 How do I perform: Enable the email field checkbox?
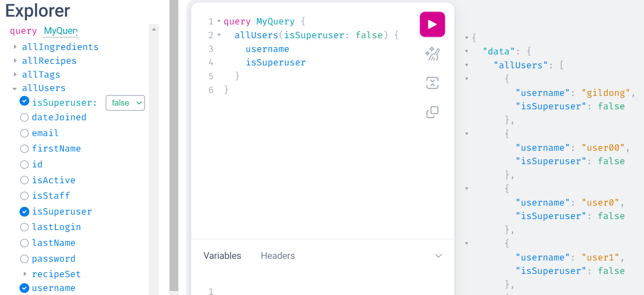tap(24, 133)
